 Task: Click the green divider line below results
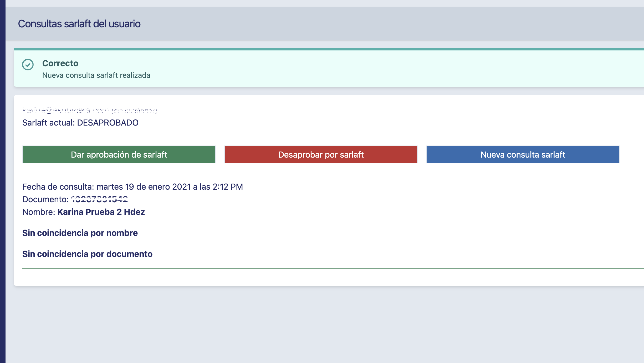(333, 269)
